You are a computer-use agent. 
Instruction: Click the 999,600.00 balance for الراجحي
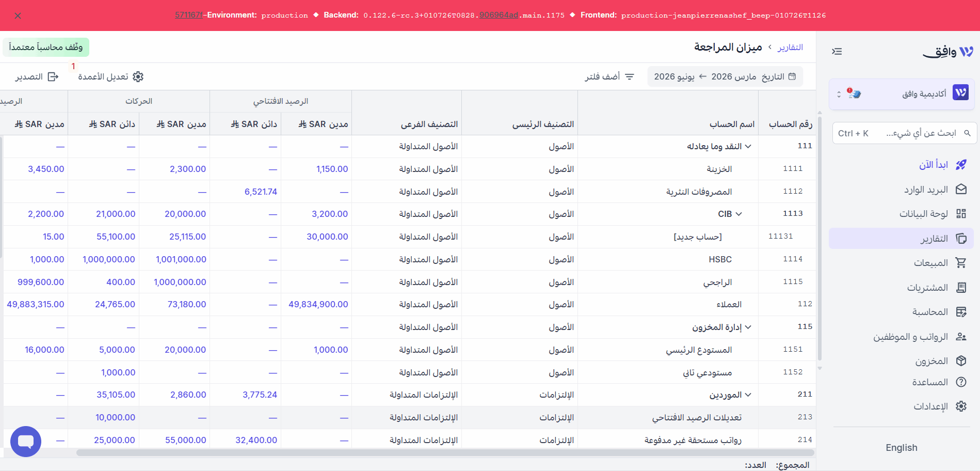(x=41, y=282)
